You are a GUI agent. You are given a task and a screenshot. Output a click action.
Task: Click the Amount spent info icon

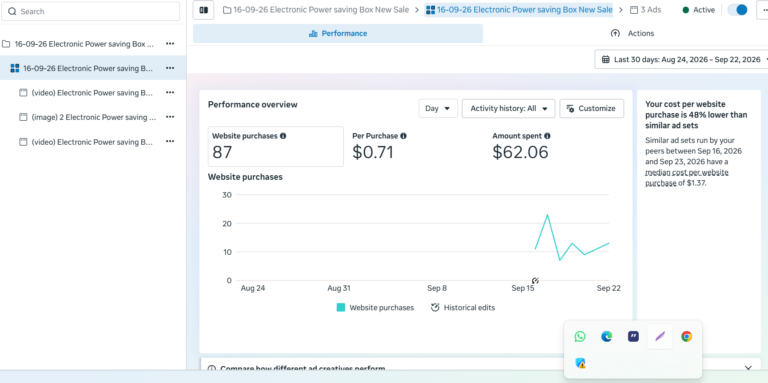tap(547, 136)
